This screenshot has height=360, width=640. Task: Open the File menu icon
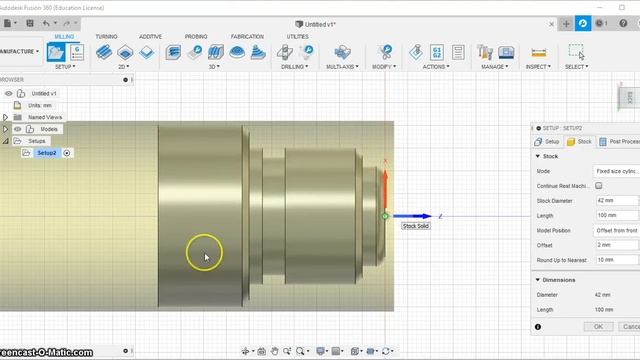point(8,24)
